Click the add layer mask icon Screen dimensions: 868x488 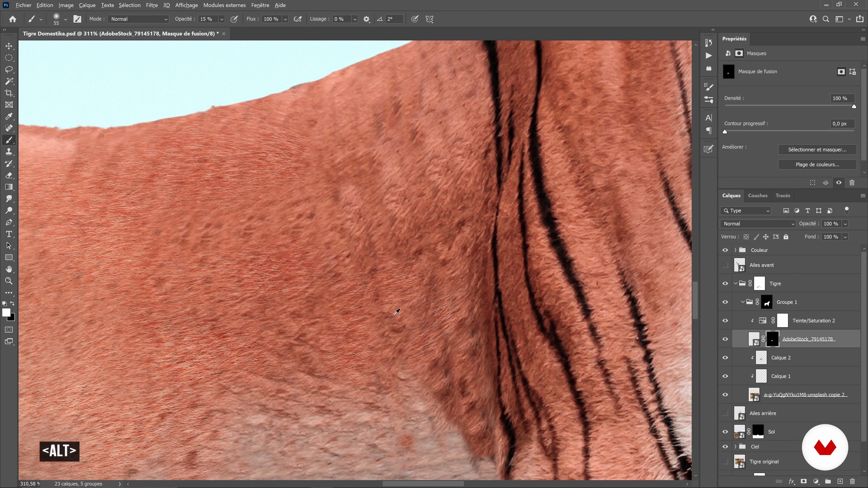(x=804, y=481)
